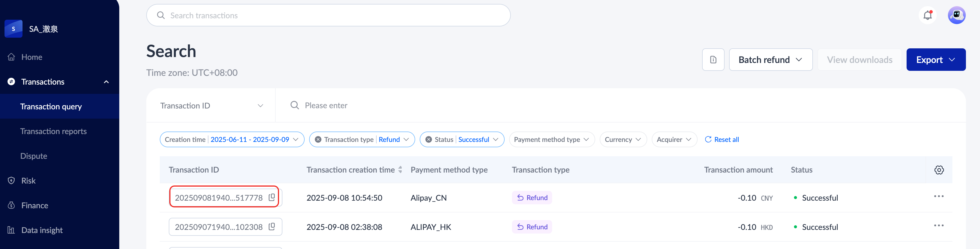Focus the Search transactions field
The height and width of the screenshot is (249, 980).
328,15
